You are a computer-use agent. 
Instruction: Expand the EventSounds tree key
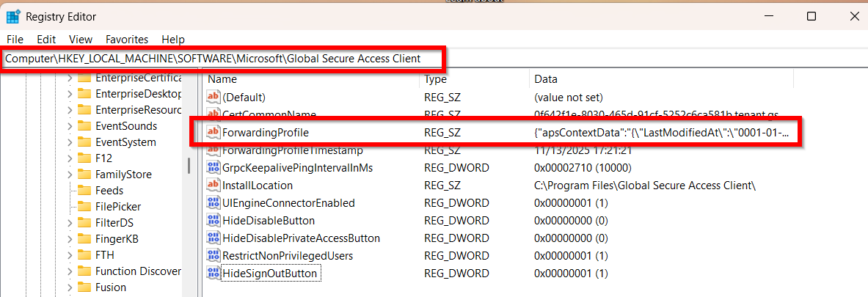(70, 125)
